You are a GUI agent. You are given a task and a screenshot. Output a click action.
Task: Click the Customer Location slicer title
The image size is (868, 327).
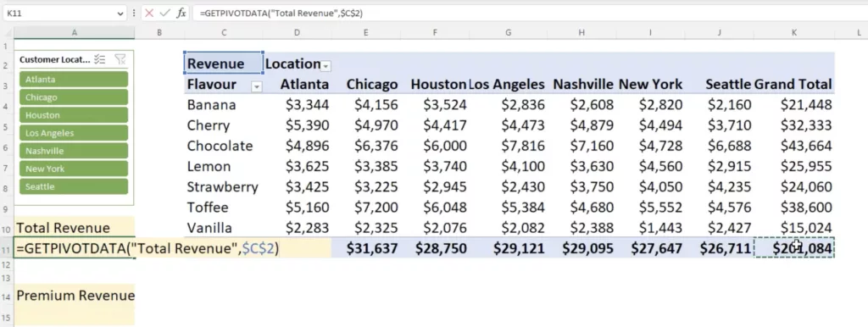pyautogui.click(x=55, y=59)
